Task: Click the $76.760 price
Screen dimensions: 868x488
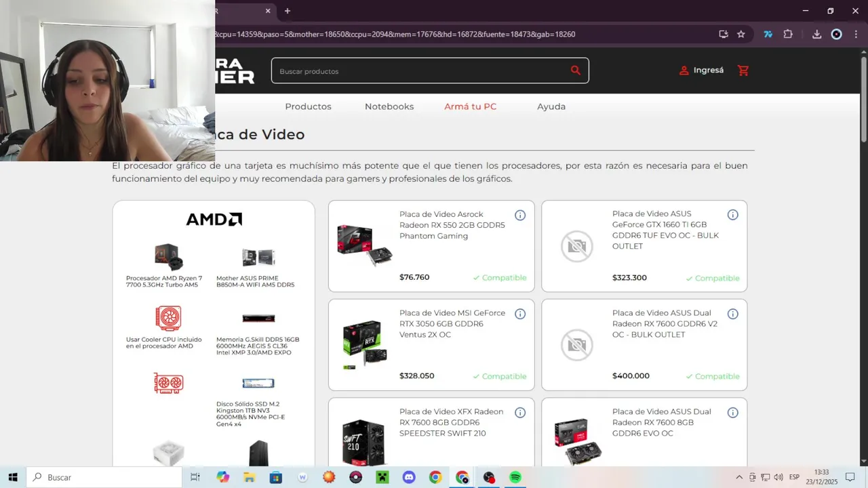Action: 414,277
